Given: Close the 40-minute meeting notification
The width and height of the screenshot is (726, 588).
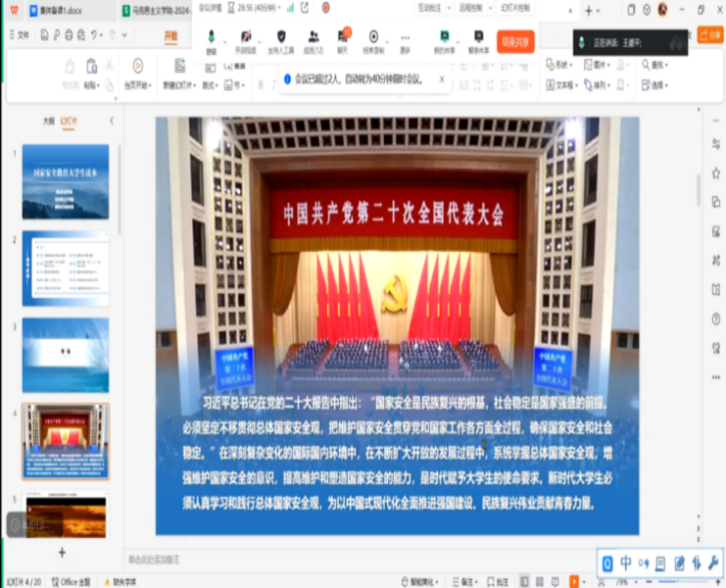Looking at the screenshot, I should point(442,80).
